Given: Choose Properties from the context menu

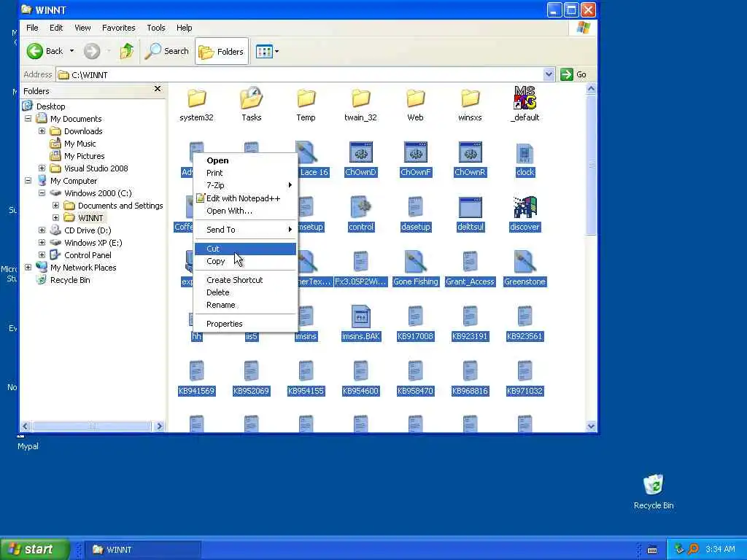Looking at the screenshot, I should [x=245, y=324].
